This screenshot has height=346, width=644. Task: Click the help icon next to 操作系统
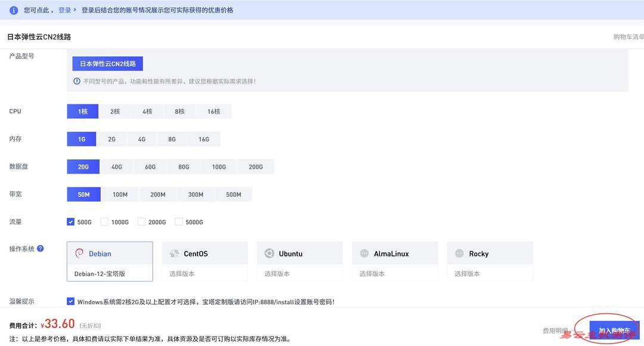[x=41, y=249]
